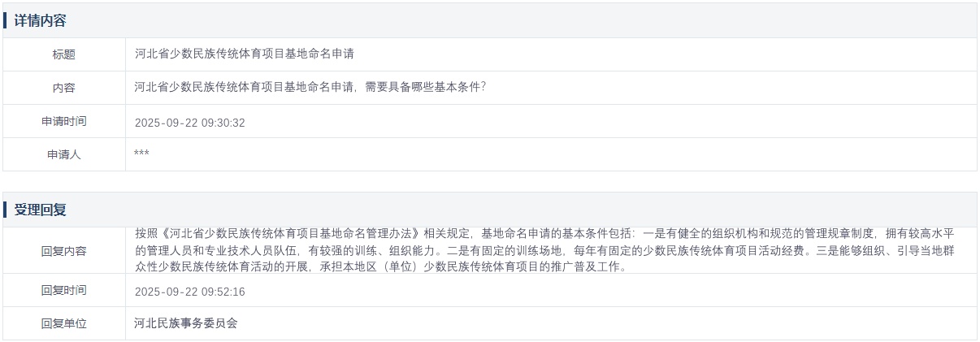Select the question text ending 需要具备哪些基本条件？
Viewport: 980px width, 342px height.
point(310,88)
